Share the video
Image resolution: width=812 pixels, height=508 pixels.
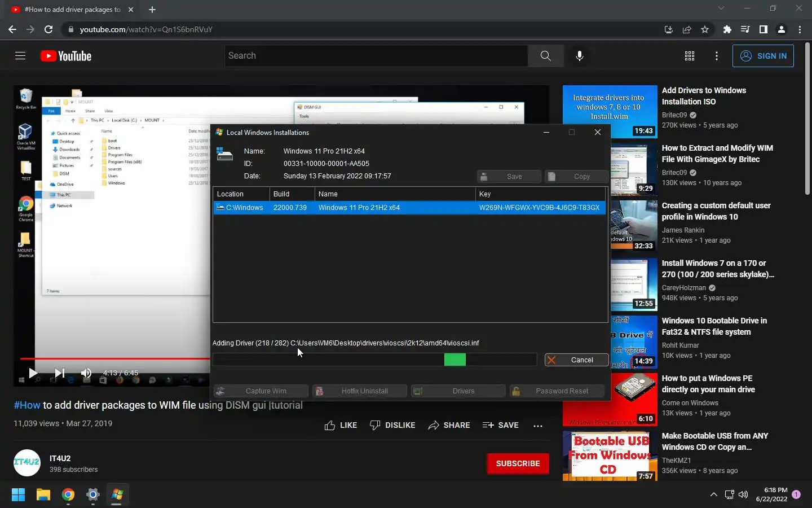tap(449, 425)
